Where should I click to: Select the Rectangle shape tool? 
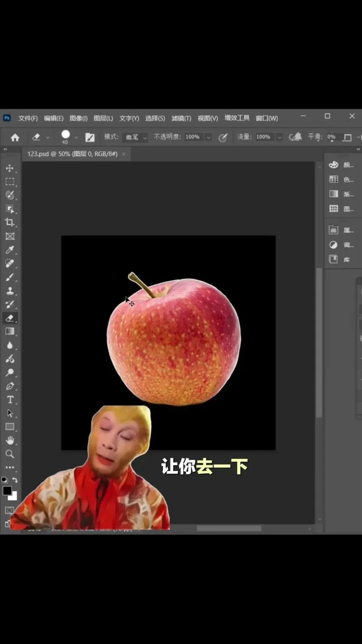10,427
